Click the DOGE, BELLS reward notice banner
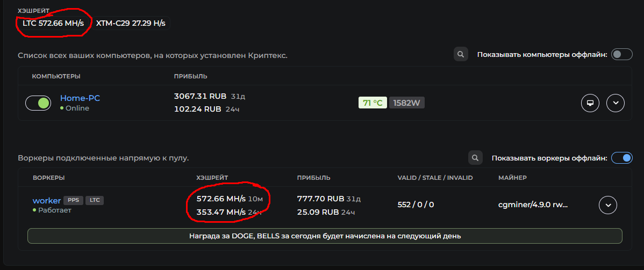Image resolution: width=644 pixels, height=270 pixels. (325, 236)
